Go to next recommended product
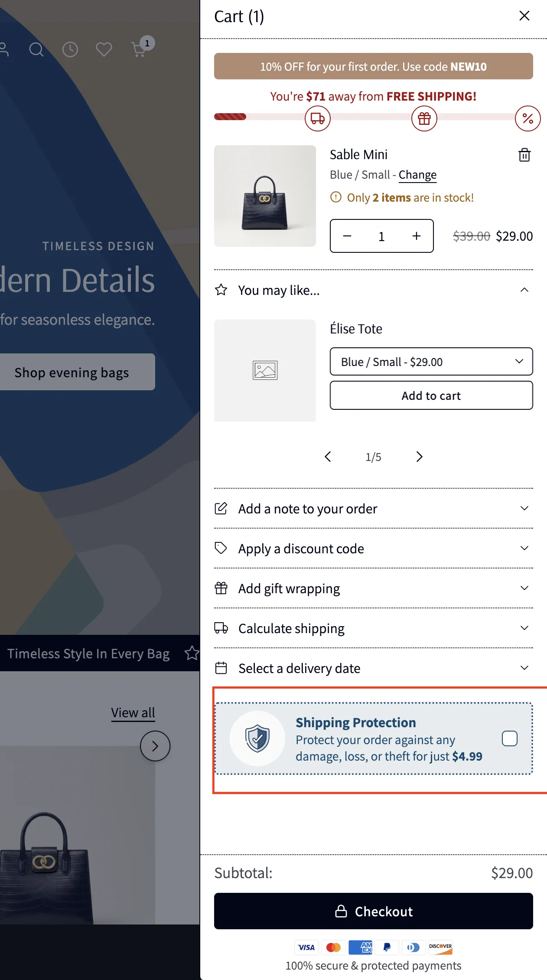The width and height of the screenshot is (547, 980). pyautogui.click(x=419, y=457)
